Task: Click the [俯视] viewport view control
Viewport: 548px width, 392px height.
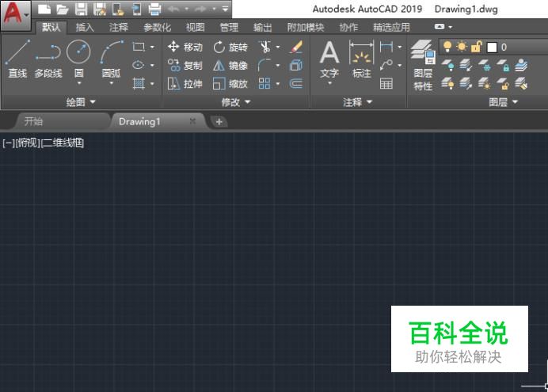Action: pos(28,143)
